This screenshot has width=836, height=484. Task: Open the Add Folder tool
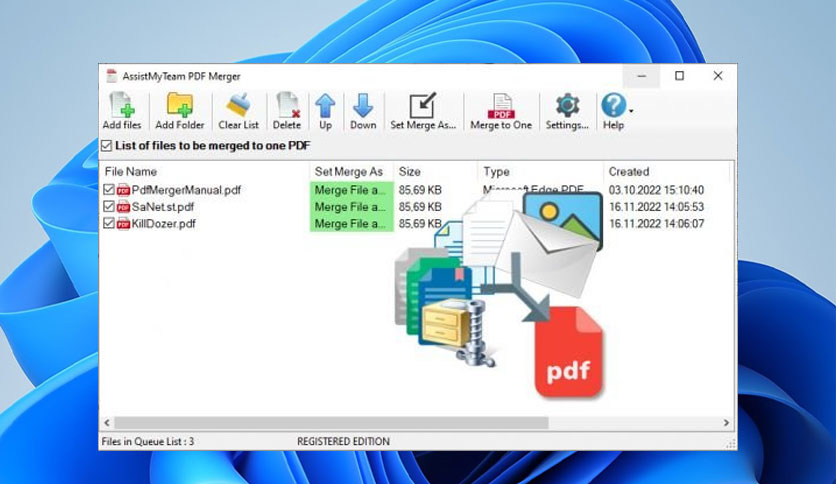pos(180,111)
